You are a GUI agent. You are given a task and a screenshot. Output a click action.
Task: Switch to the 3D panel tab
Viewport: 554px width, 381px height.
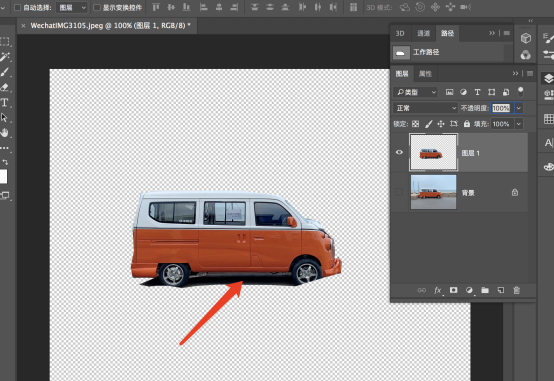click(400, 34)
